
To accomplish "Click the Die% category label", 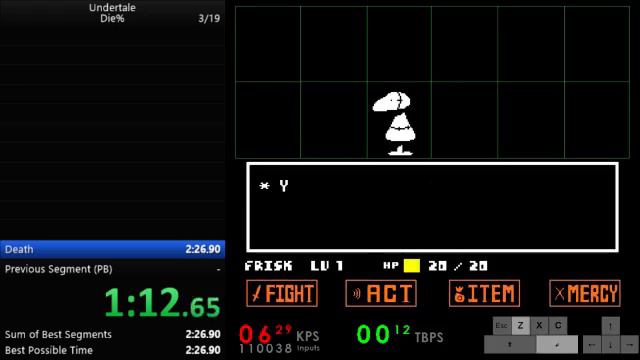I will [112, 18].
